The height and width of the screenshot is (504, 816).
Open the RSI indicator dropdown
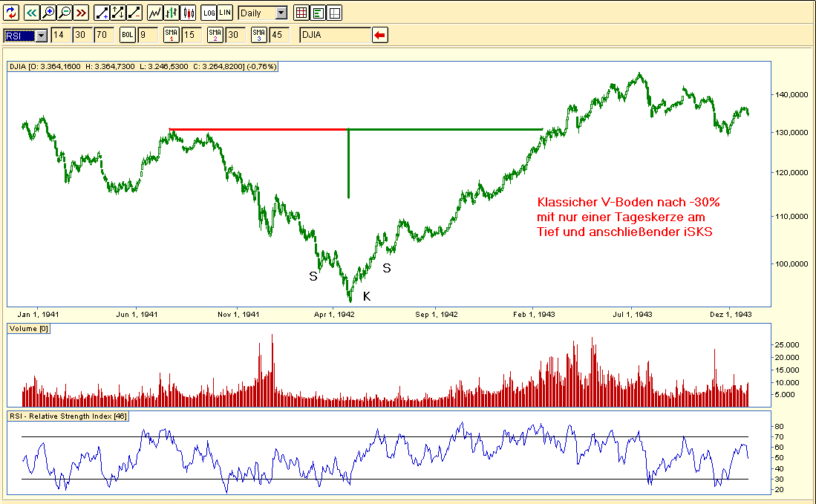pos(42,36)
